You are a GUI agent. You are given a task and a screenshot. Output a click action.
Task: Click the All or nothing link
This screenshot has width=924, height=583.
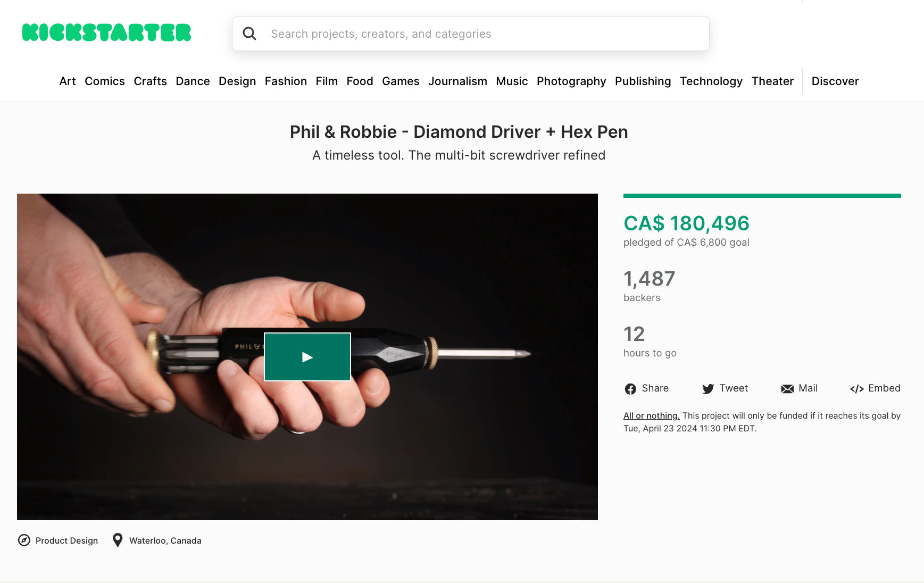point(652,416)
